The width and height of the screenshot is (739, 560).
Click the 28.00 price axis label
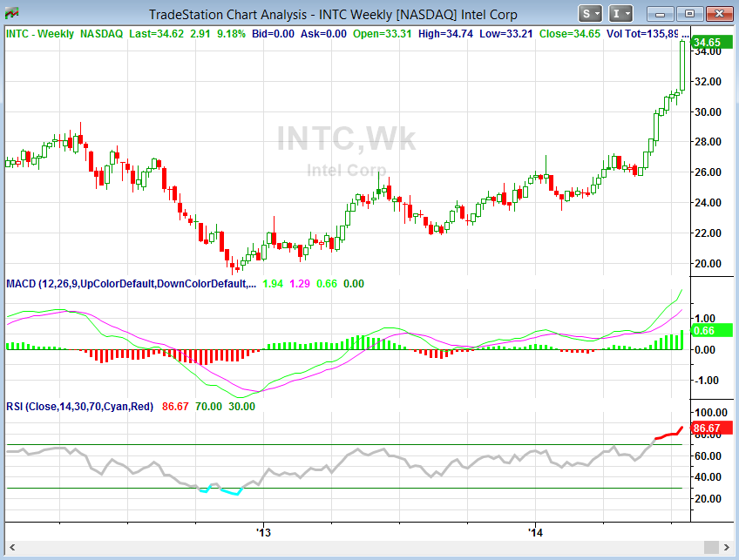(x=708, y=142)
